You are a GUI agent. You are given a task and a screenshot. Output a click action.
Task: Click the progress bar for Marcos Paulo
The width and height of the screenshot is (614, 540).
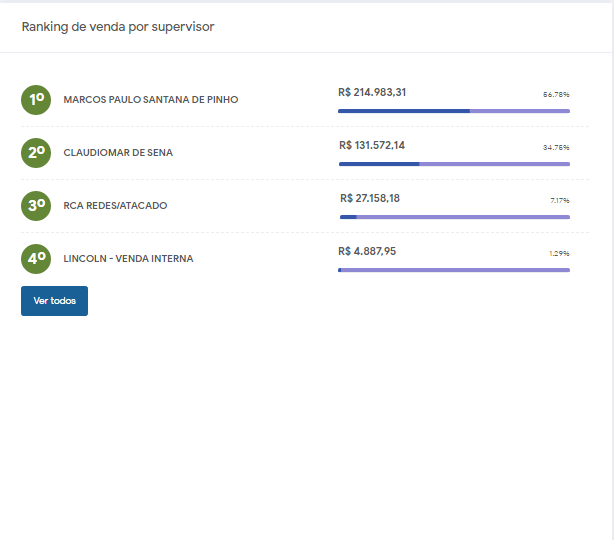454,111
